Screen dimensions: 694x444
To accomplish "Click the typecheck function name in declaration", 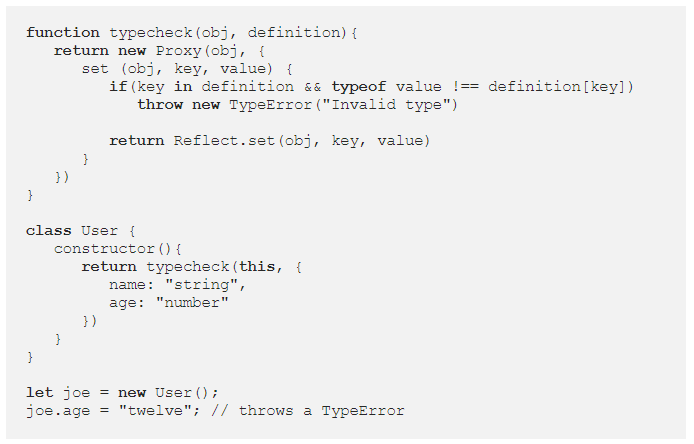I will tap(150, 33).
